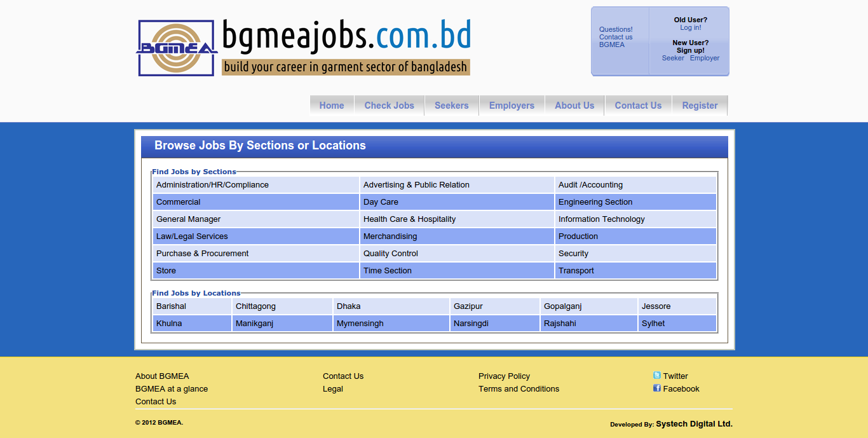This screenshot has height=438, width=868.
Task: Open the Privacy Policy footer link
Action: click(504, 376)
